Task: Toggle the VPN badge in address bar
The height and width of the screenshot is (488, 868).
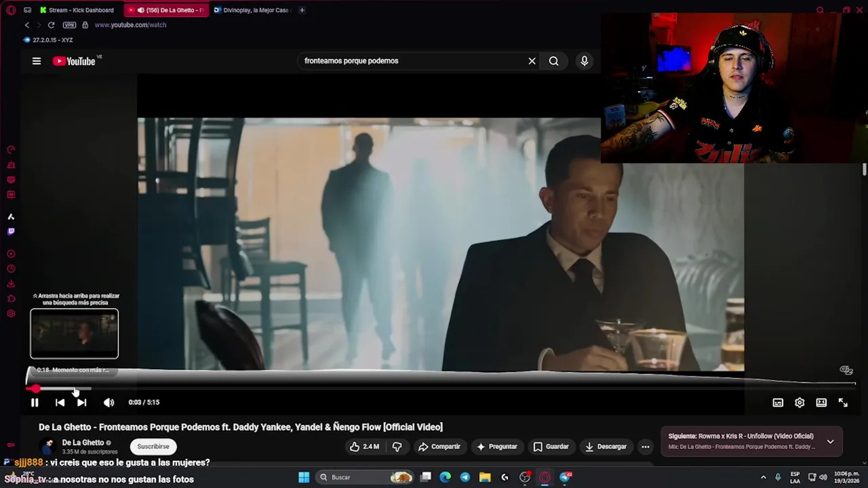Action: point(69,25)
